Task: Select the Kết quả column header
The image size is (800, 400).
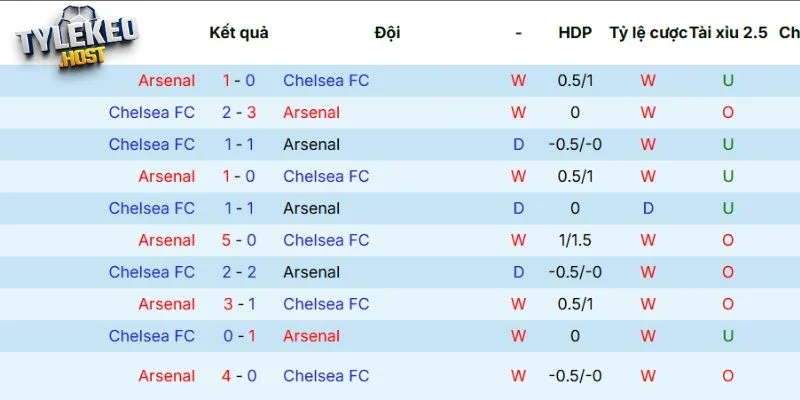Action: pyautogui.click(x=239, y=32)
